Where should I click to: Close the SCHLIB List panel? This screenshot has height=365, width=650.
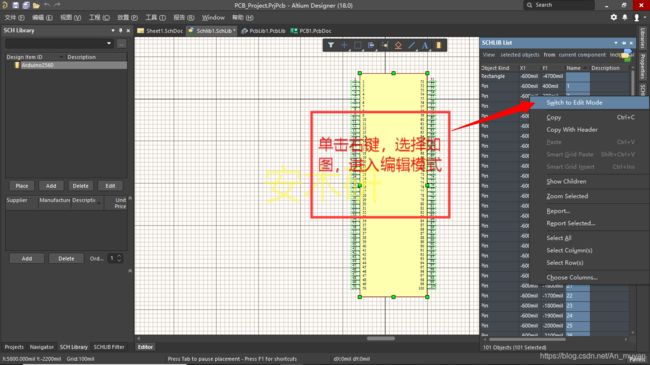[631, 43]
